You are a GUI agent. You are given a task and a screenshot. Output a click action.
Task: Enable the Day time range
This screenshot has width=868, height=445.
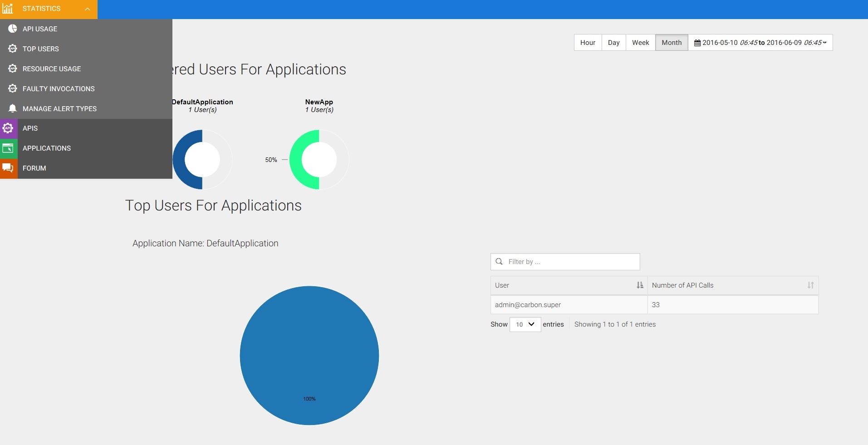(613, 42)
